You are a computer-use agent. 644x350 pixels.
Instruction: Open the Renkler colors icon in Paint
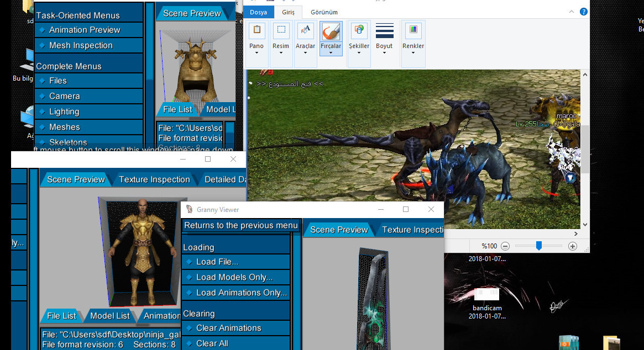[x=413, y=30]
